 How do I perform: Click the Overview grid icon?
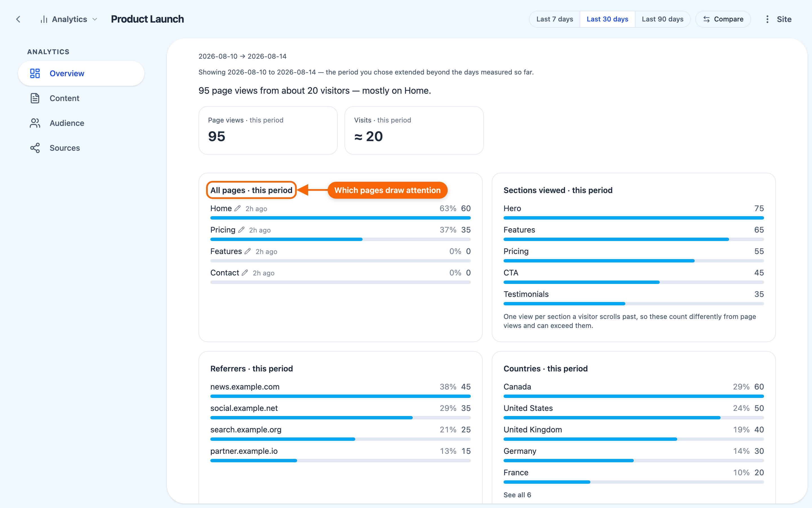(35, 73)
